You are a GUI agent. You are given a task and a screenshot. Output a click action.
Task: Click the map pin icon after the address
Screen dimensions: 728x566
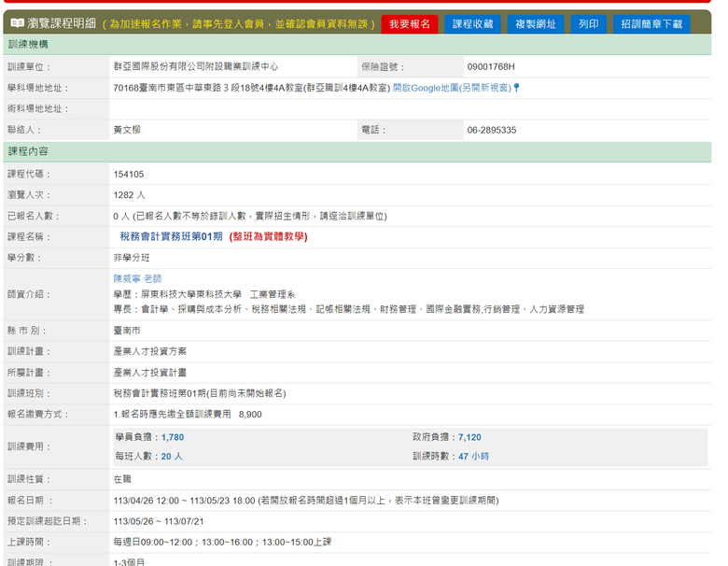point(516,88)
